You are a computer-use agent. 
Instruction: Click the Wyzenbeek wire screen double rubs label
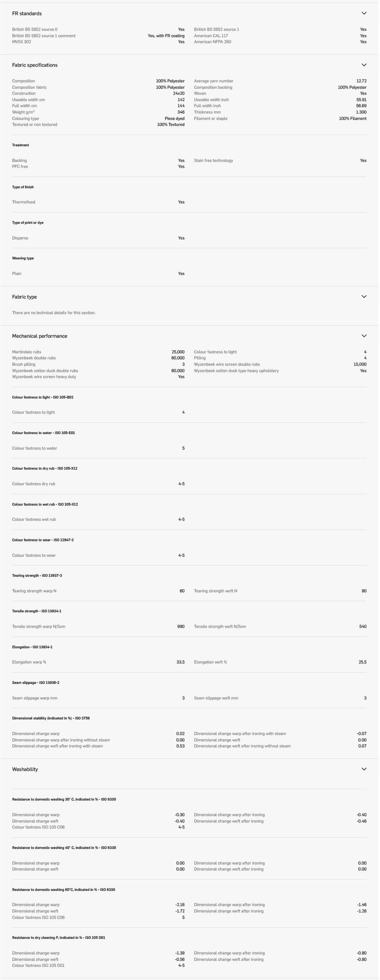tap(227, 365)
